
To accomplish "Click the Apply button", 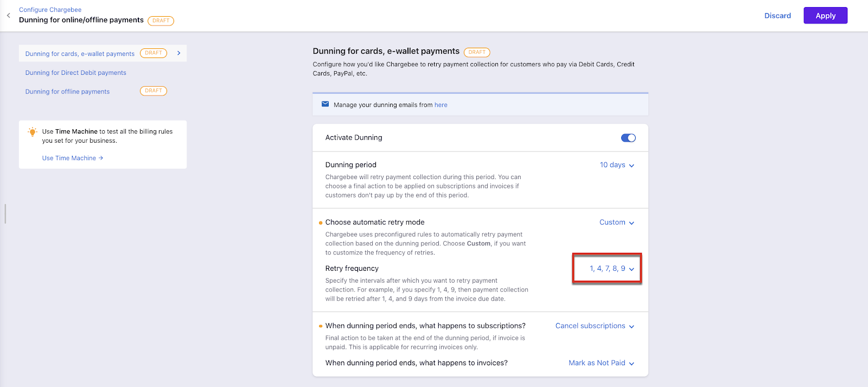I will (x=825, y=16).
